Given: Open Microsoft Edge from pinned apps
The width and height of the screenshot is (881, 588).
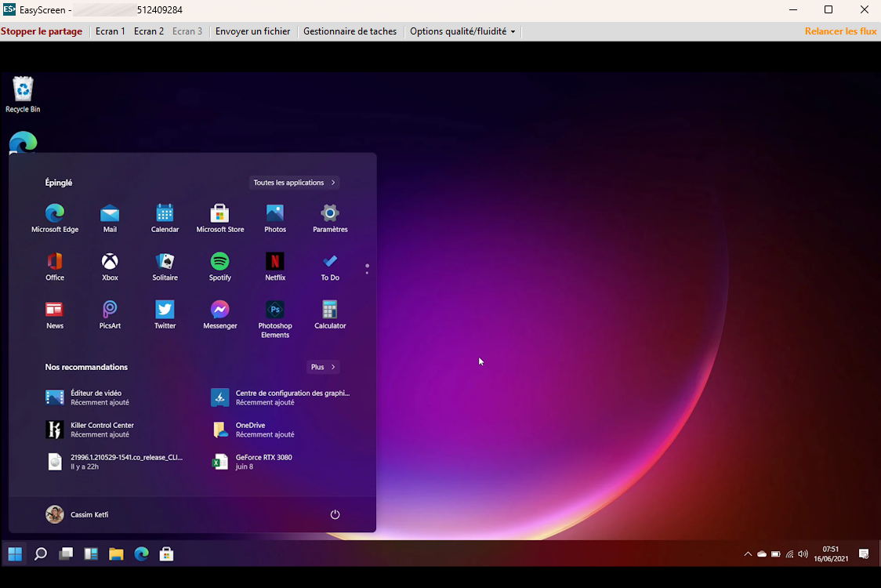Looking at the screenshot, I should (x=55, y=218).
